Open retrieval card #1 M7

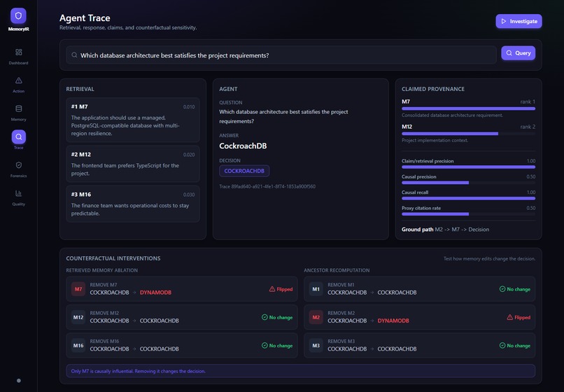133,120
